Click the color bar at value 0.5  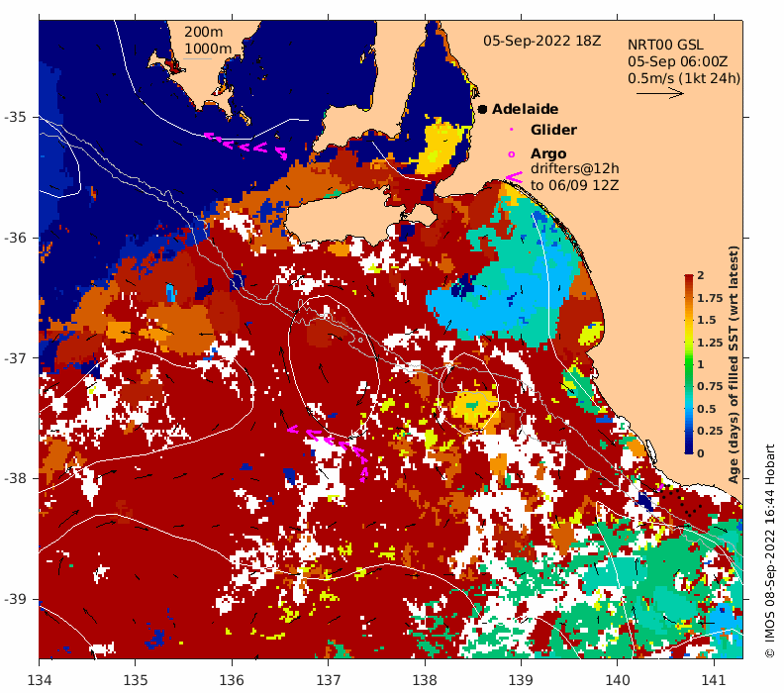[689, 409]
